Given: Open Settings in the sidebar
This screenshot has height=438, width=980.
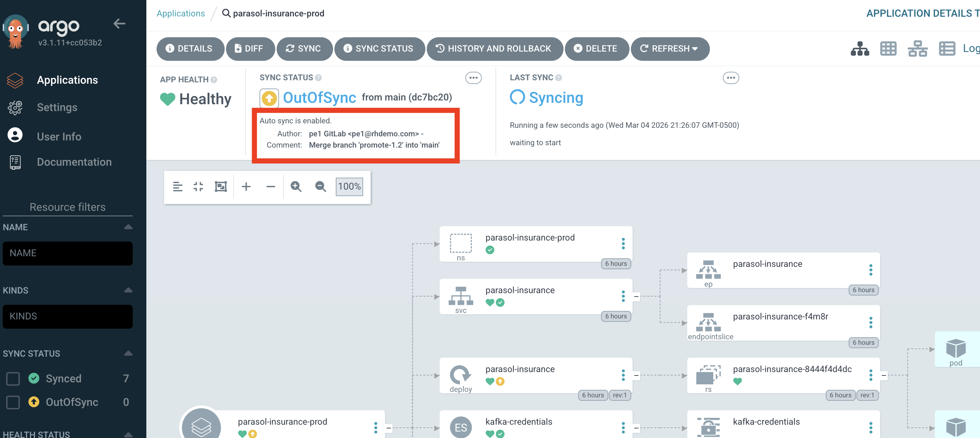Looking at the screenshot, I should click(57, 108).
